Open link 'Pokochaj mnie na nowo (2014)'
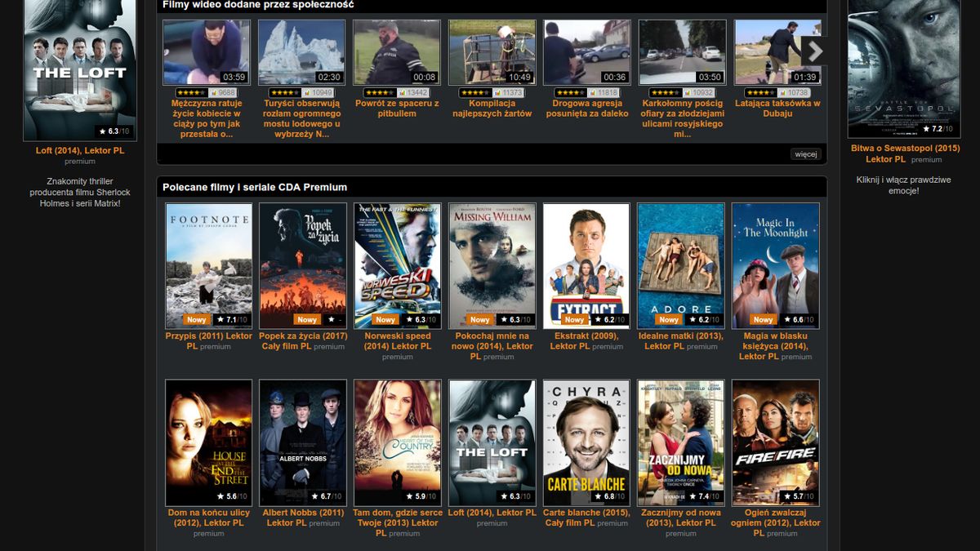The image size is (980, 551). point(491,346)
